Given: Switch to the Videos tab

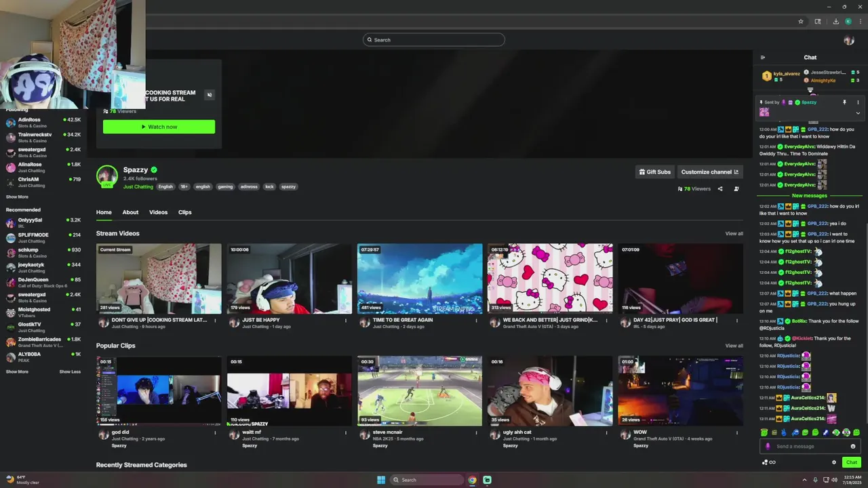Looking at the screenshot, I should click(x=158, y=212).
